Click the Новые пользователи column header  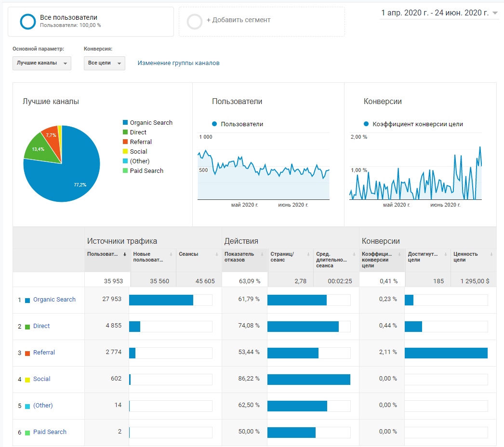tap(148, 257)
